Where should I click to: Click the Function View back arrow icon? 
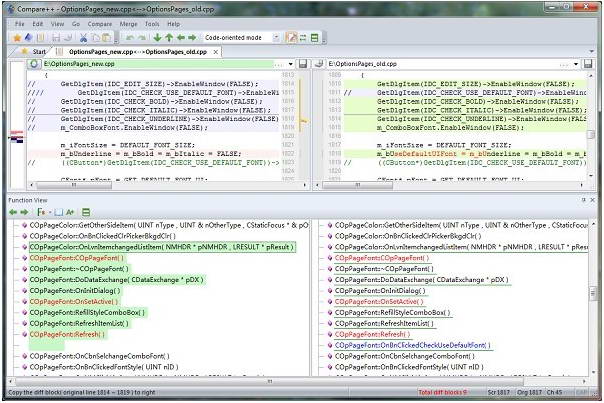(14, 212)
